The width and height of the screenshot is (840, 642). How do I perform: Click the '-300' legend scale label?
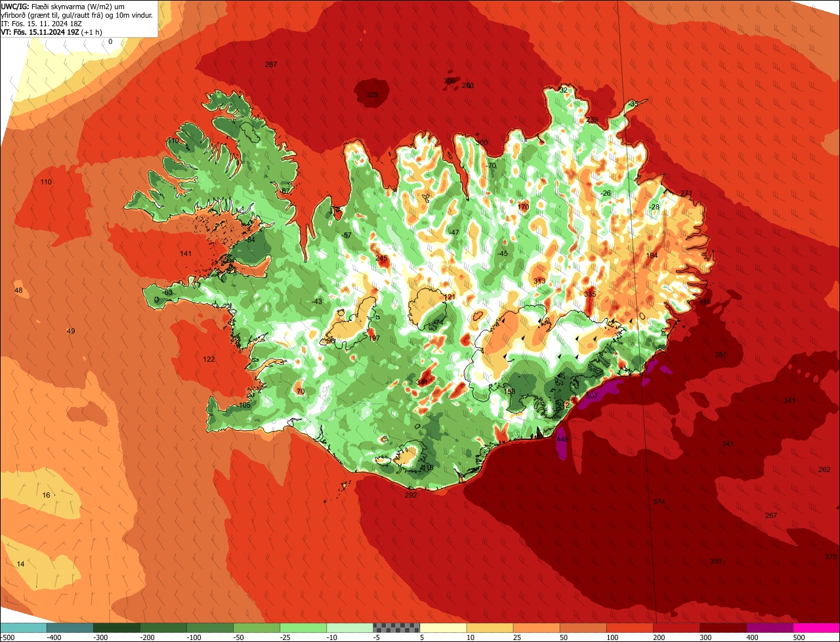point(100,637)
